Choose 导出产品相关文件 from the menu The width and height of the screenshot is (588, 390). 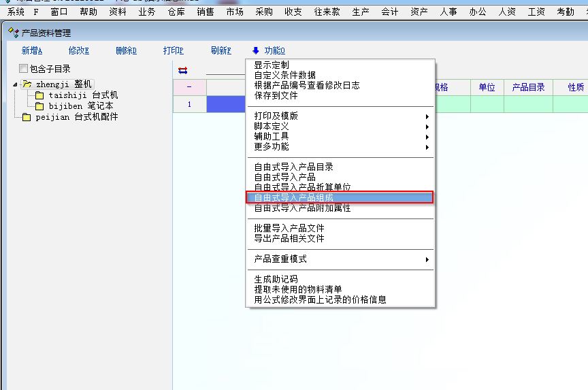(289, 238)
